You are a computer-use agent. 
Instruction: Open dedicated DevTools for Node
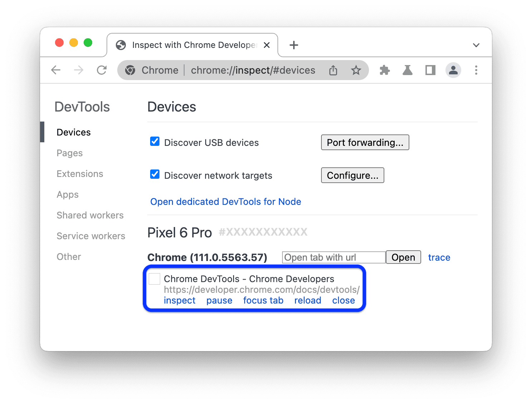pos(226,202)
